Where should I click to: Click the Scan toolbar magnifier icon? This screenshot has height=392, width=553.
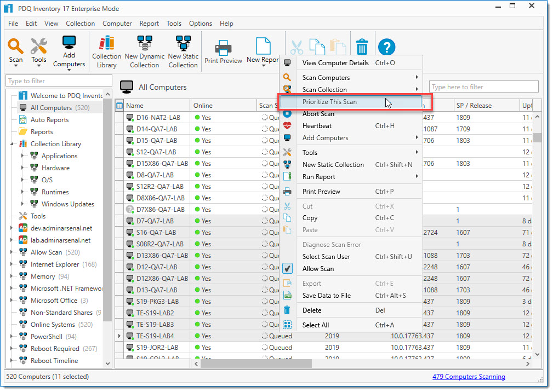[x=15, y=46]
